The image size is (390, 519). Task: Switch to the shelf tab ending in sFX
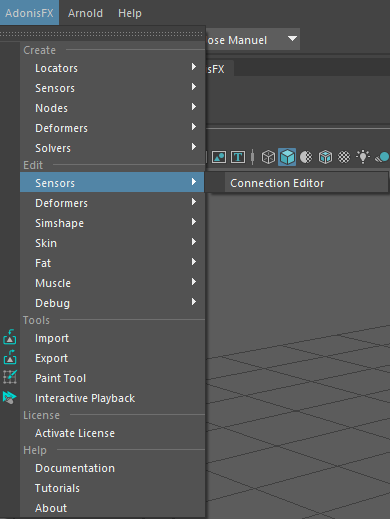pyautogui.click(x=219, y=69)
